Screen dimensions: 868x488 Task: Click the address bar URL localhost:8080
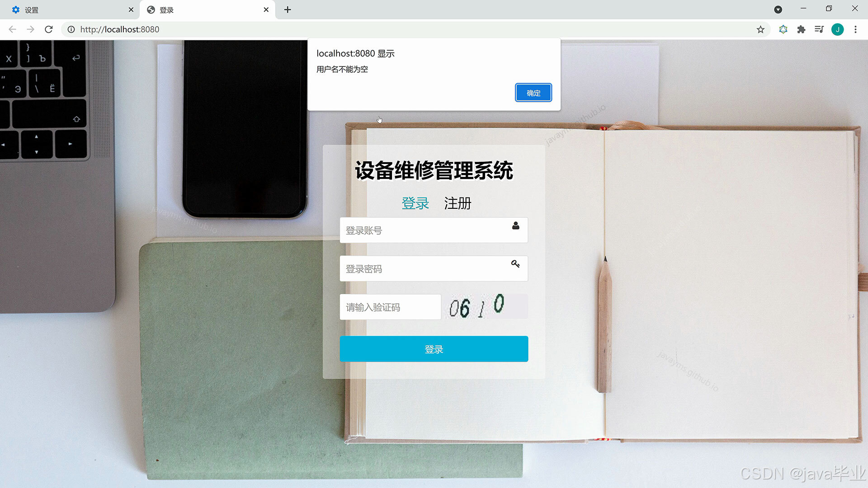pos(120,29)
